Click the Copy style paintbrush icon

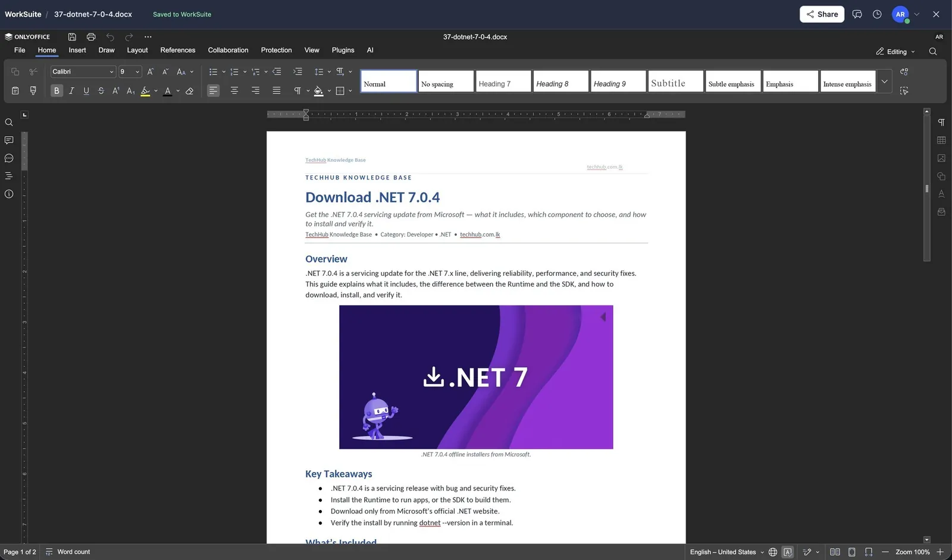[x=33, y=91]
